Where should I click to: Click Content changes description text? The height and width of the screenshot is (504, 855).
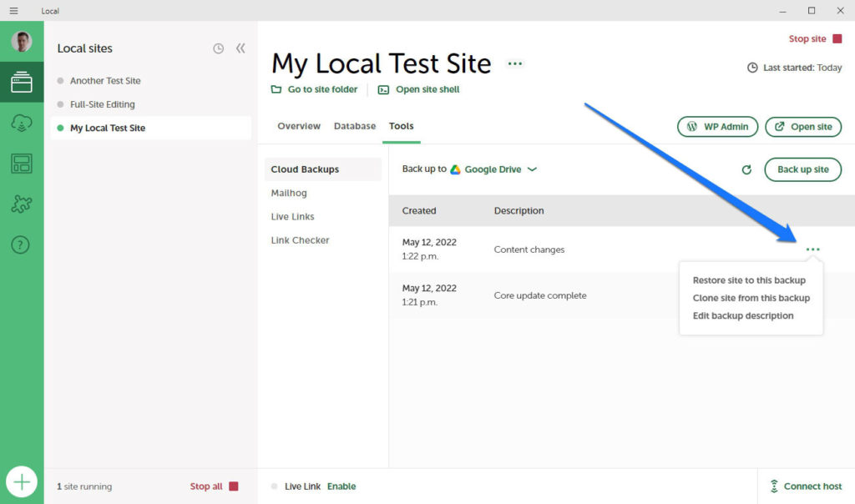tap(529, 249)
